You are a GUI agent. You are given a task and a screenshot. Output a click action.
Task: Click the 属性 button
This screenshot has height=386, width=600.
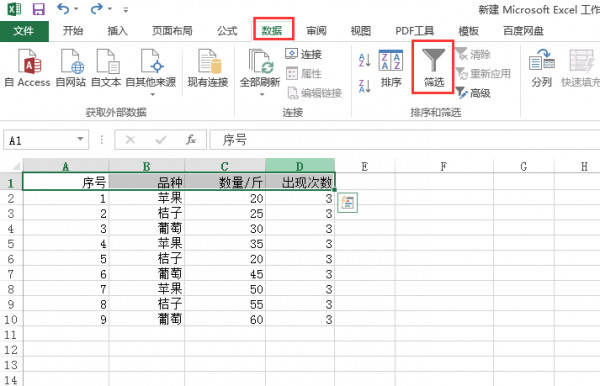tap(303, 73)
